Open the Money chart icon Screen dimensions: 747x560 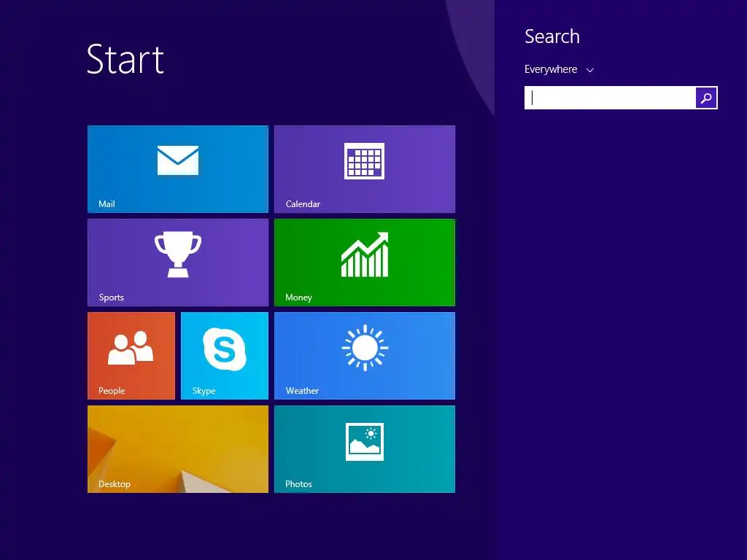[365, 254]
